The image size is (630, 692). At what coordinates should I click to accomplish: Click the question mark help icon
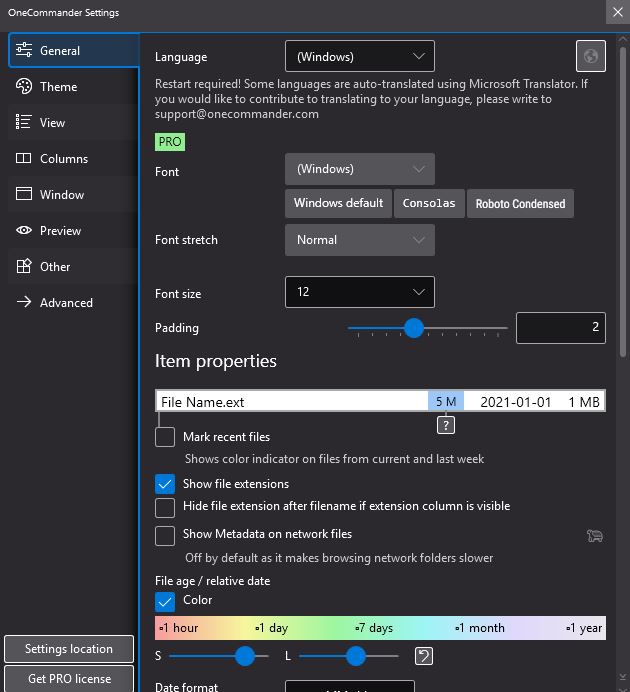click(x=446, y=425)
